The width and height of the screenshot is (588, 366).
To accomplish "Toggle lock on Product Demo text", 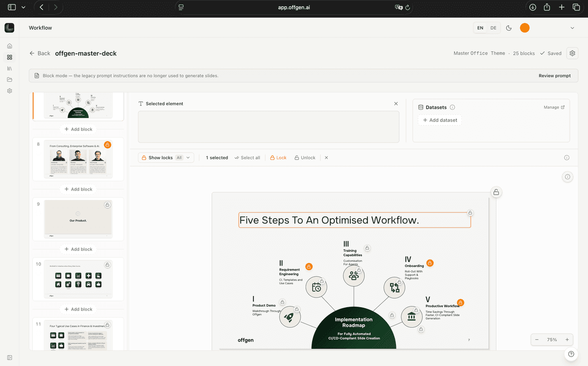I will 282,302.
